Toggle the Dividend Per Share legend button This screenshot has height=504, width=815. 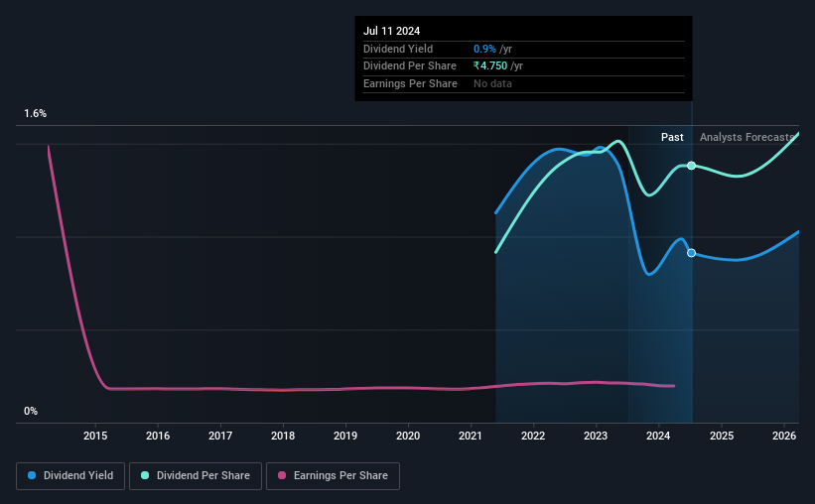click(x=196, y=476)
